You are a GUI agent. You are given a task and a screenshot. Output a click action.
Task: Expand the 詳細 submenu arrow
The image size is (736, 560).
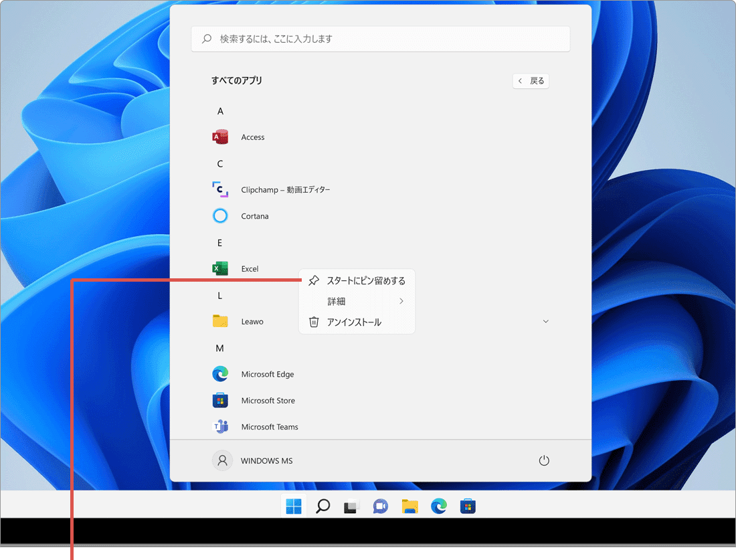point(401,301)
